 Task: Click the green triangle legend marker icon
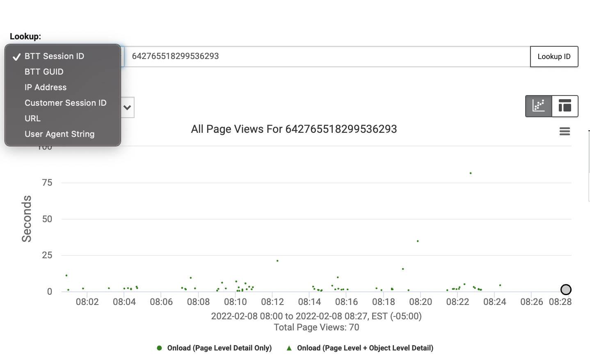(x=289, y=348)
